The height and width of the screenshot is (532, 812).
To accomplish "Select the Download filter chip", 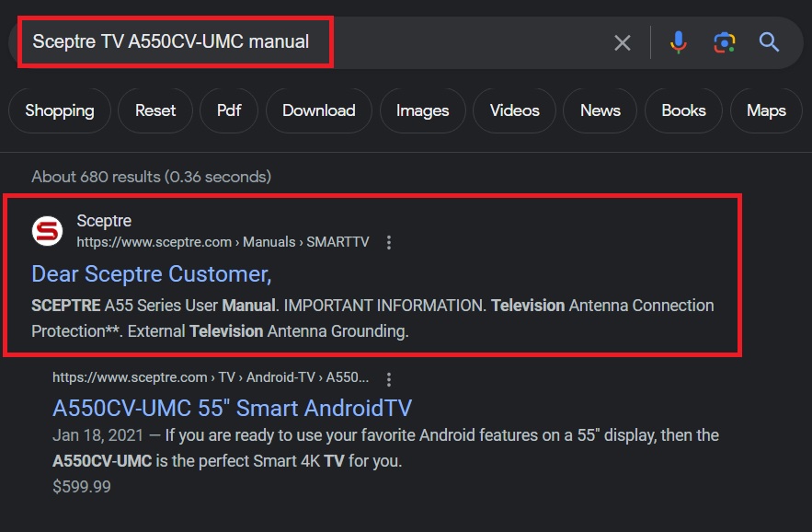I will click(x=319, y=110).
